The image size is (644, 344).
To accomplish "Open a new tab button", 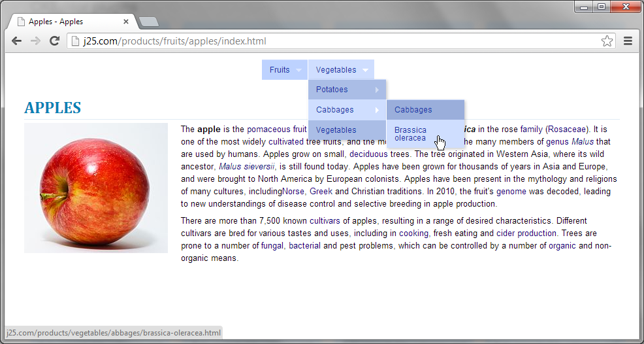I will (x=149, y=22).
